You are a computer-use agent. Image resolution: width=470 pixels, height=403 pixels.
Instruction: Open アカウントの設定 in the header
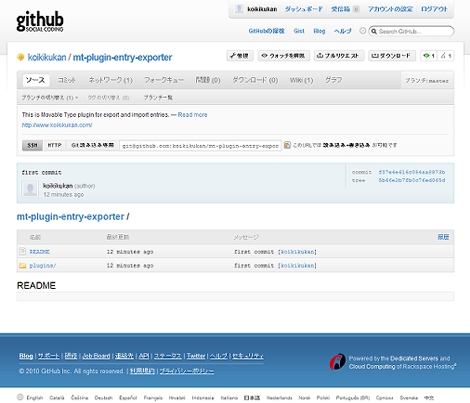pos(390,9)
